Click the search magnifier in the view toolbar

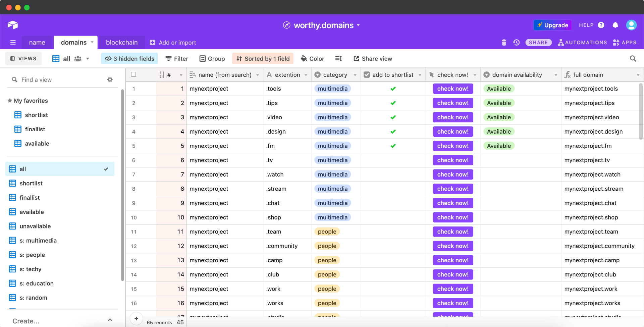pos(633,59)
